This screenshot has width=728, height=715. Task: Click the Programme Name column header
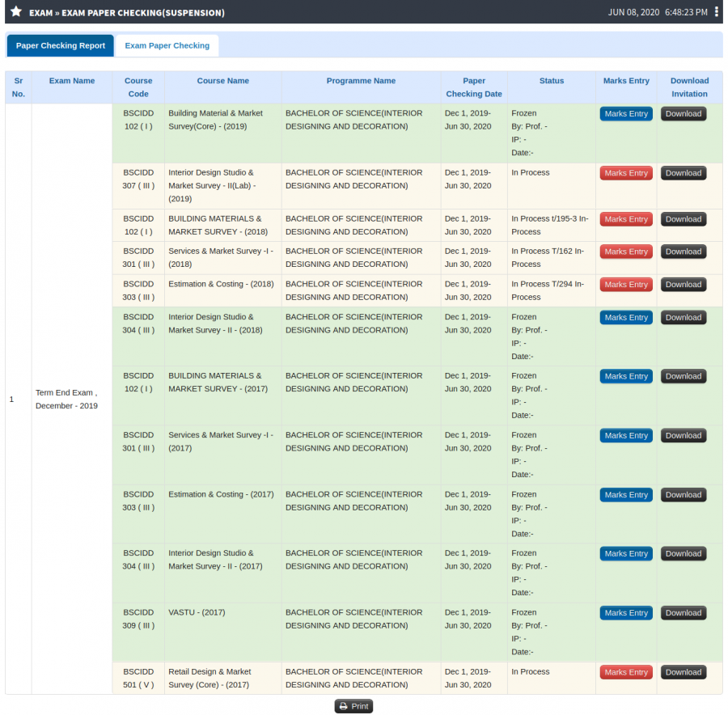[361, 87]
